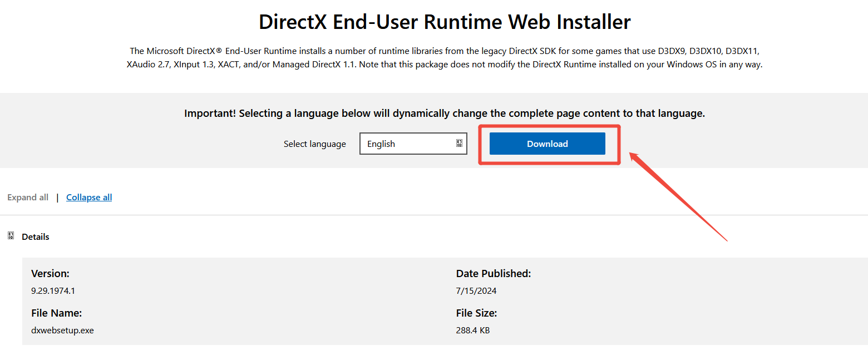
Task: Click the blue Download button
Action: click(547, 144)
